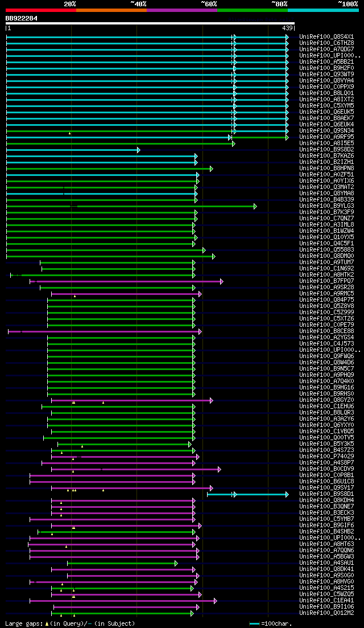
Task: Click the UniRef100_C4J573 label
Action: coord(326,344)
